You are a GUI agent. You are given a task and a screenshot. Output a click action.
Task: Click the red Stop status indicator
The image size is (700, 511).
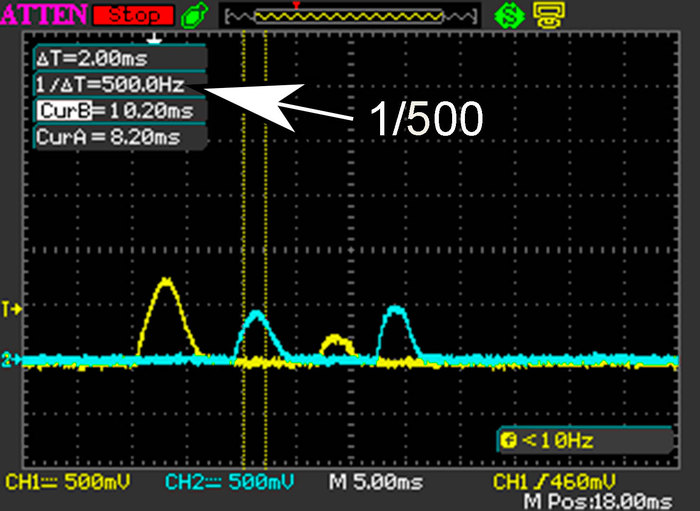(133, 14)
